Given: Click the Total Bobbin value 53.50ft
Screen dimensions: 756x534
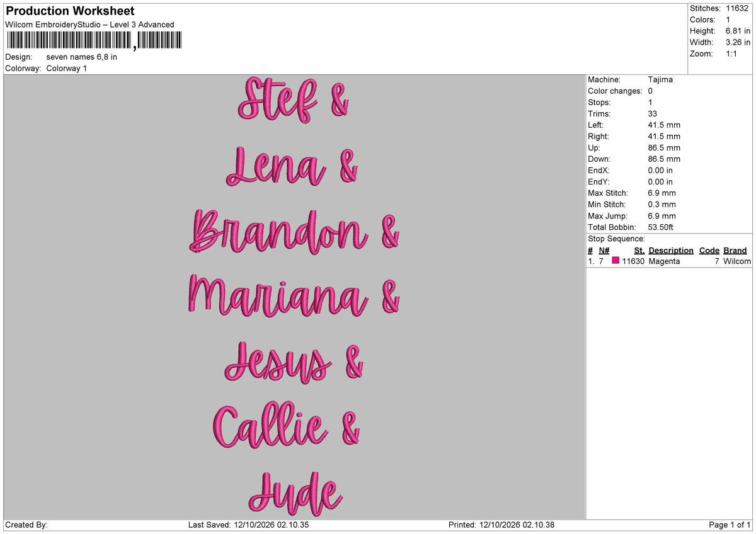Looking at the screenshot, I should 661,227.
